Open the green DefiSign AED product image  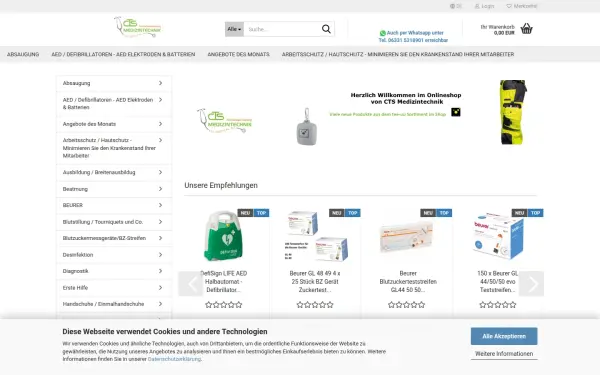pos(224,236)
